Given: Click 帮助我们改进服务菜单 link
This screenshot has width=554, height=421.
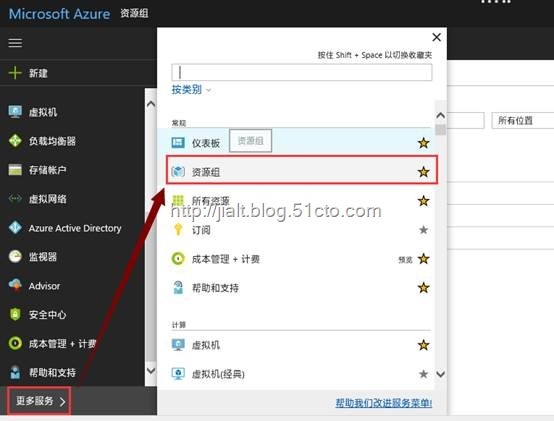Looking at the screenshot, I should point(383,403).
